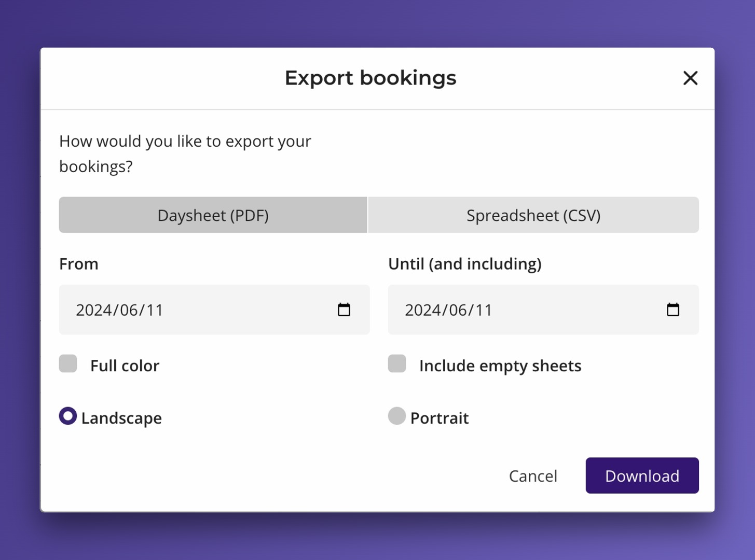Click the Export bookings dialog title
Viewport: 755px width, 560px height.
click(370, 78)
